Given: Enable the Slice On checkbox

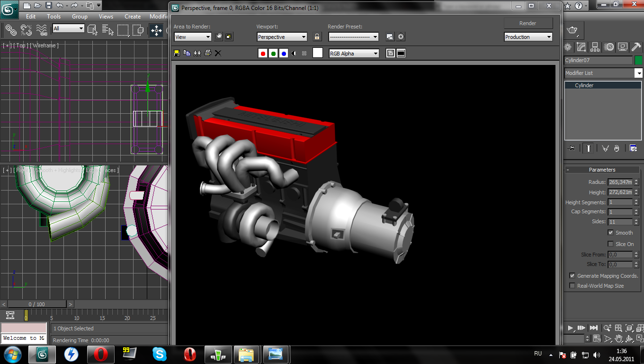Looking at the screenshot, I should 610,244.
